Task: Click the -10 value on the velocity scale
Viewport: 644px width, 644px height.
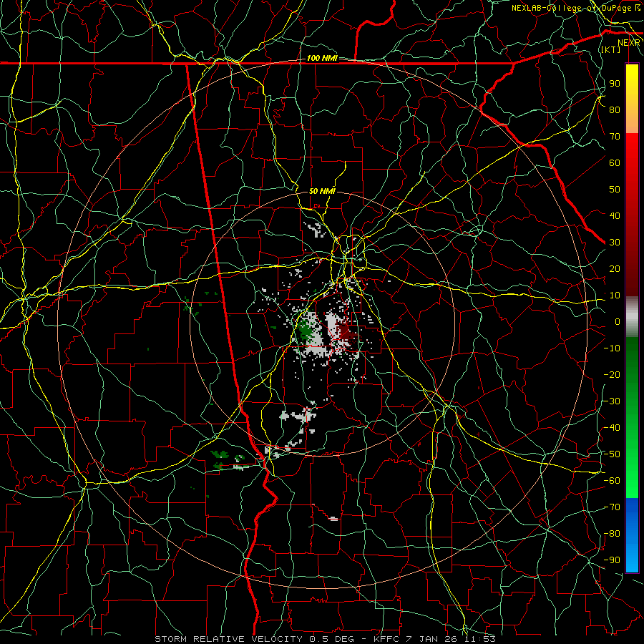Action: coord(612,348)
